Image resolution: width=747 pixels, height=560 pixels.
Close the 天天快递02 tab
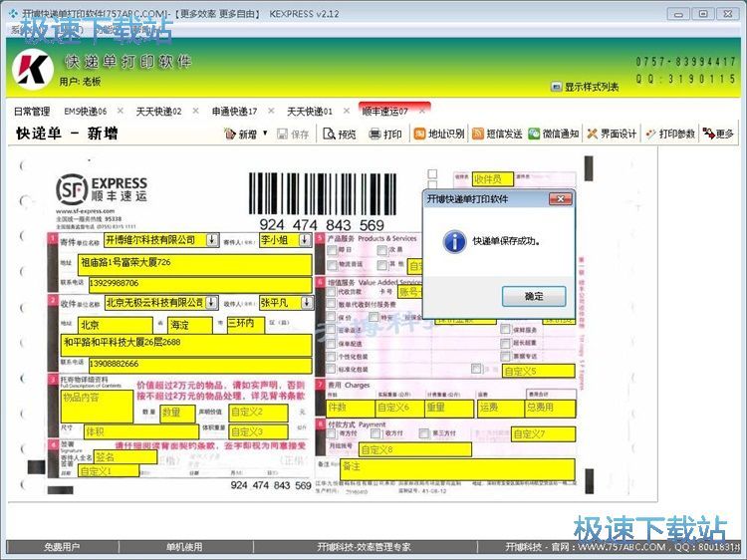(x=195, y=111)
